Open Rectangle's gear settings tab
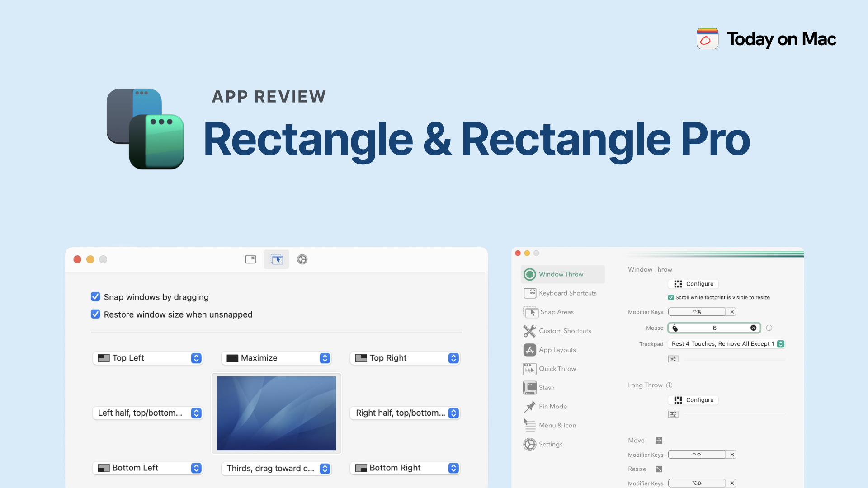This screenshot has width=868, height=488. coord(302,259)
